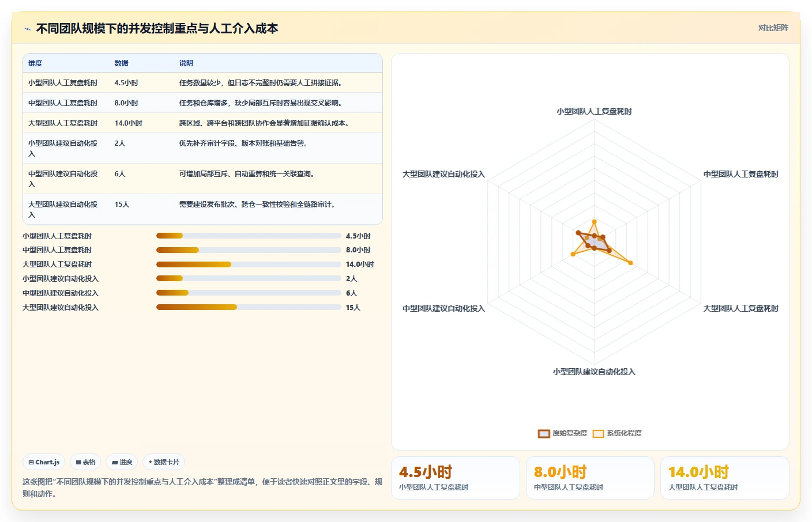
Task: Click the 小型团队人工复盘耗时 progress bar
Action: pos(249,236)
